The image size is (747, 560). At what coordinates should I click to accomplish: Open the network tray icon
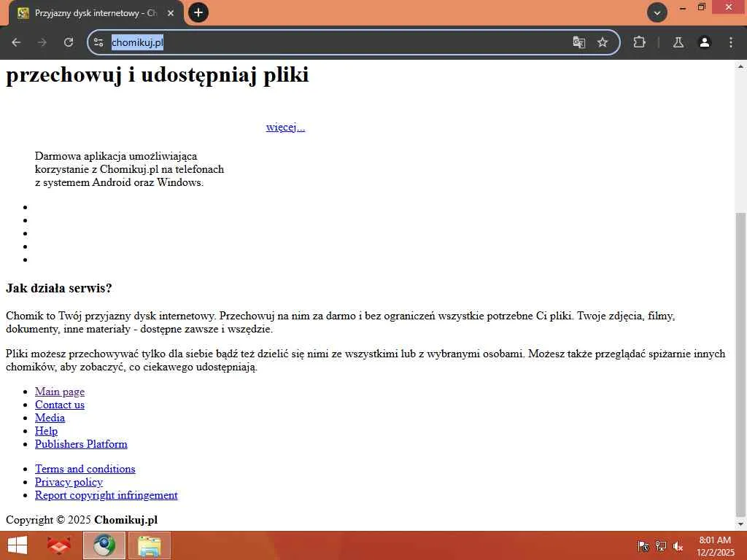pos(660,546)
